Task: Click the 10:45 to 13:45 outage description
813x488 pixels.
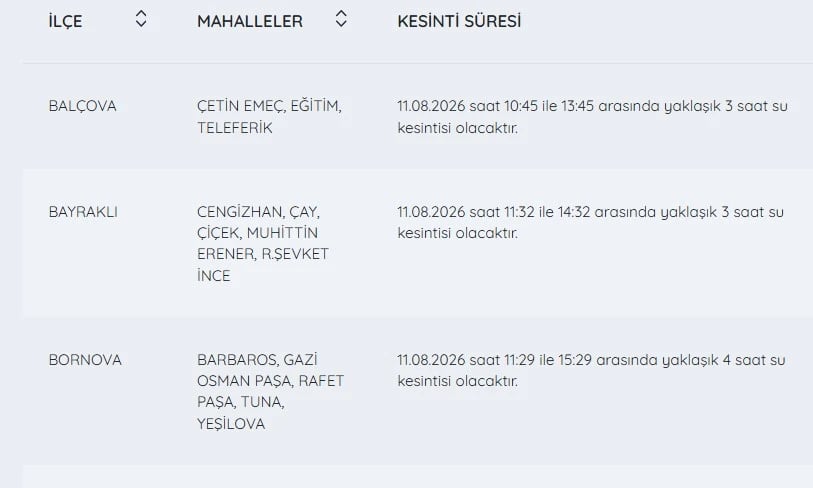Action: pos(593,117)
